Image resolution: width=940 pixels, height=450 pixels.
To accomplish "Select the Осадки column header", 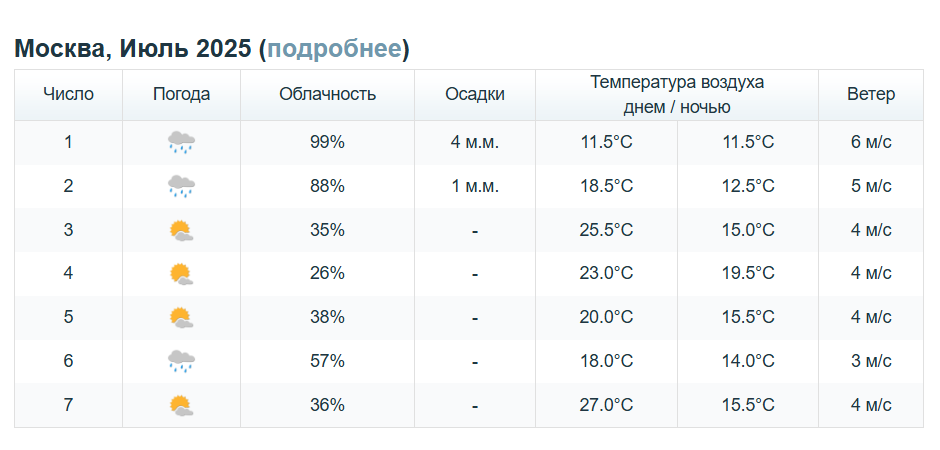I will [475, 95].
